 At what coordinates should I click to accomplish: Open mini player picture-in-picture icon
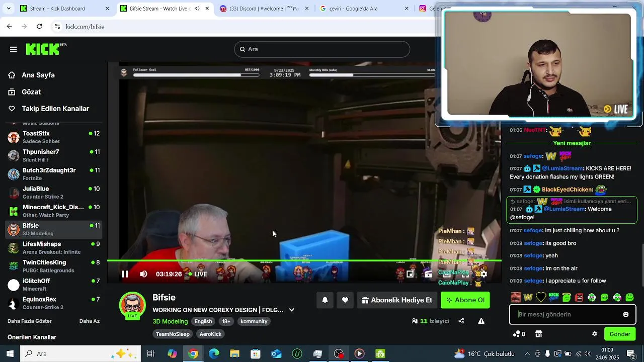(x=410, y=274)
